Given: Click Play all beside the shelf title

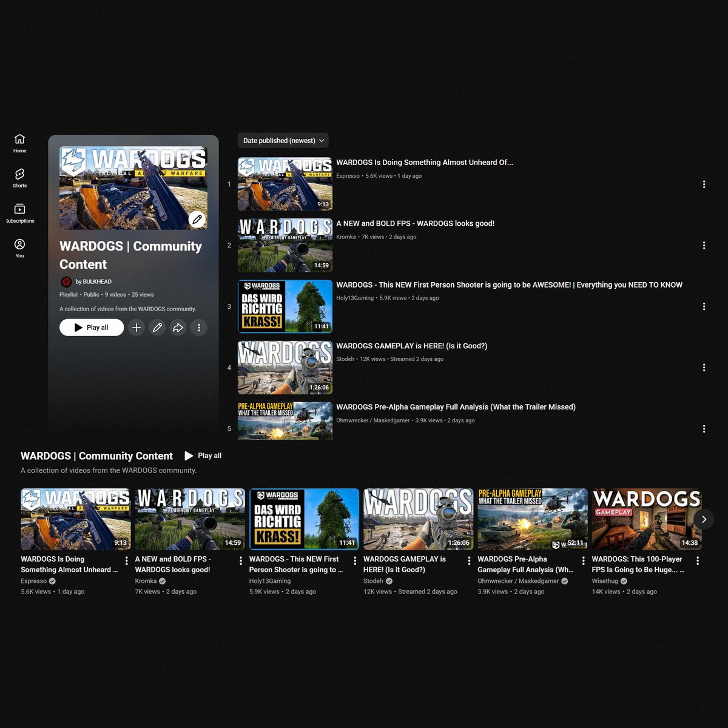Looking at the screenshot, I should pos(203,456).
